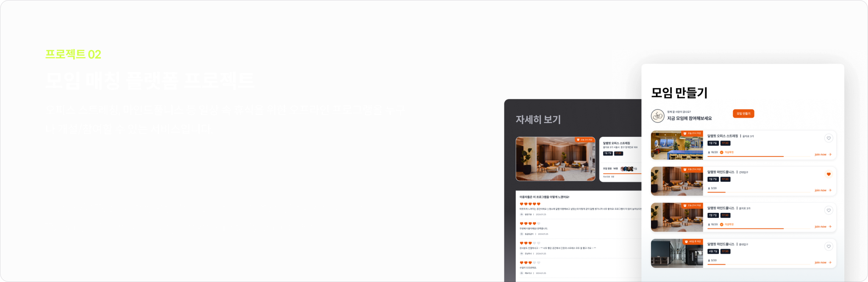Click the person icon by 3/20 on 홍대입구 card
This screenshot has width=868, height=282.
[x=709, y=260]
